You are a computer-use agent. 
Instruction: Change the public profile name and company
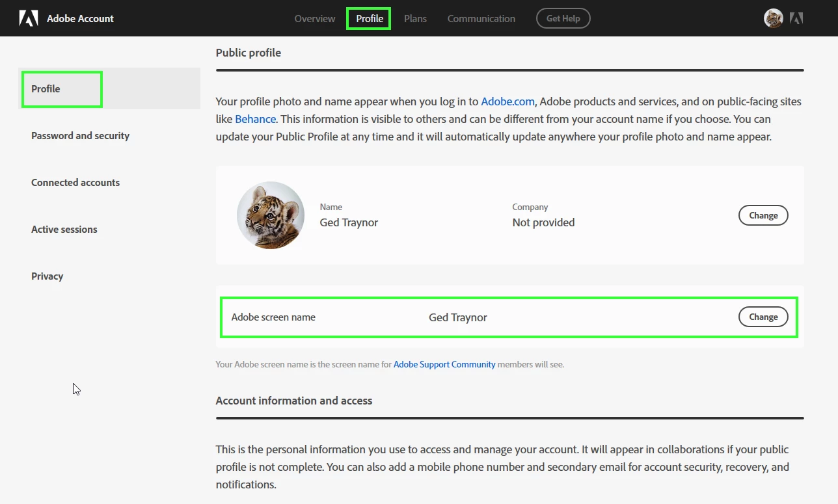(763, 215)
